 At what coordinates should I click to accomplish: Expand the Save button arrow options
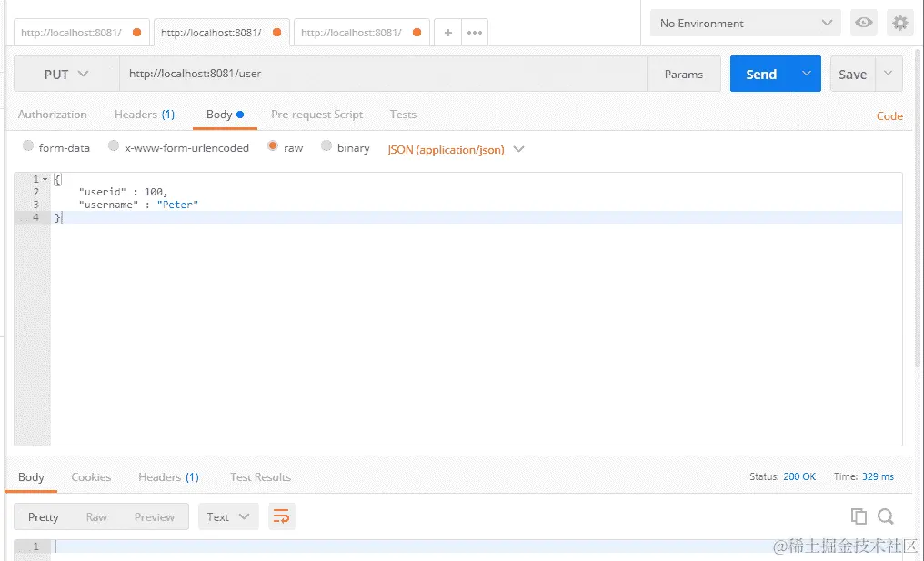click(888, 74)
